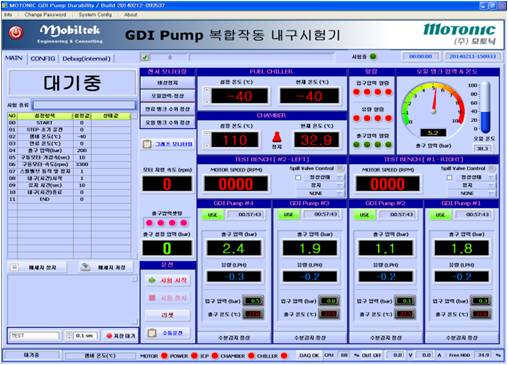Toggle Spill Valve Control checkbox on left bench

(x=298, y=177)
